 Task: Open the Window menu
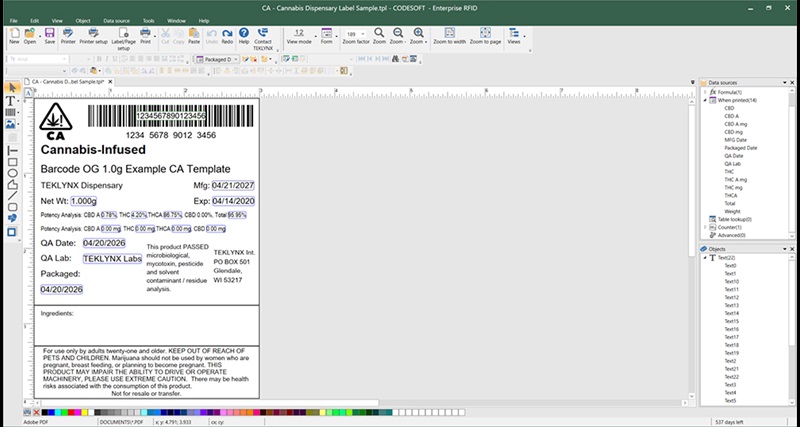(177, 21)
